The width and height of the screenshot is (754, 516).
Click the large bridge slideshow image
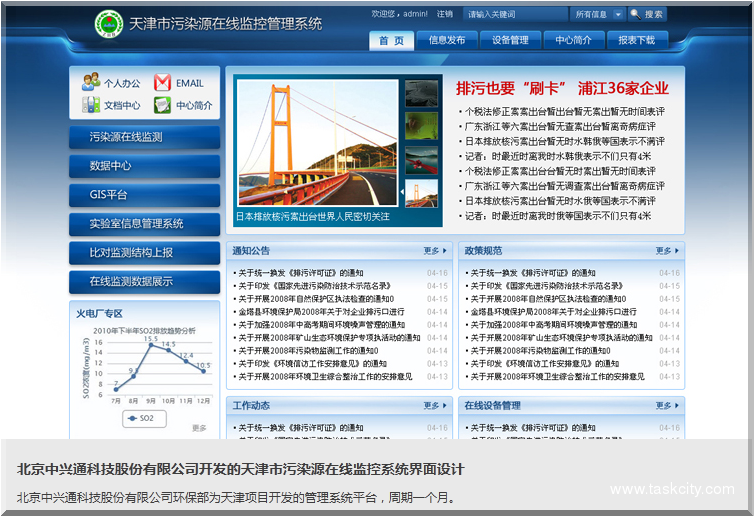click(x=318, y=142)
